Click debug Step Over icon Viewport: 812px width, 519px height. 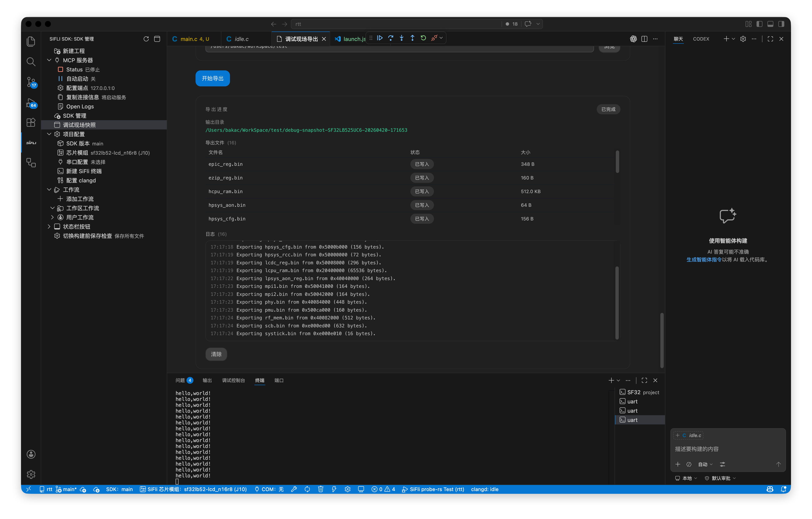(x=390, y=38)
